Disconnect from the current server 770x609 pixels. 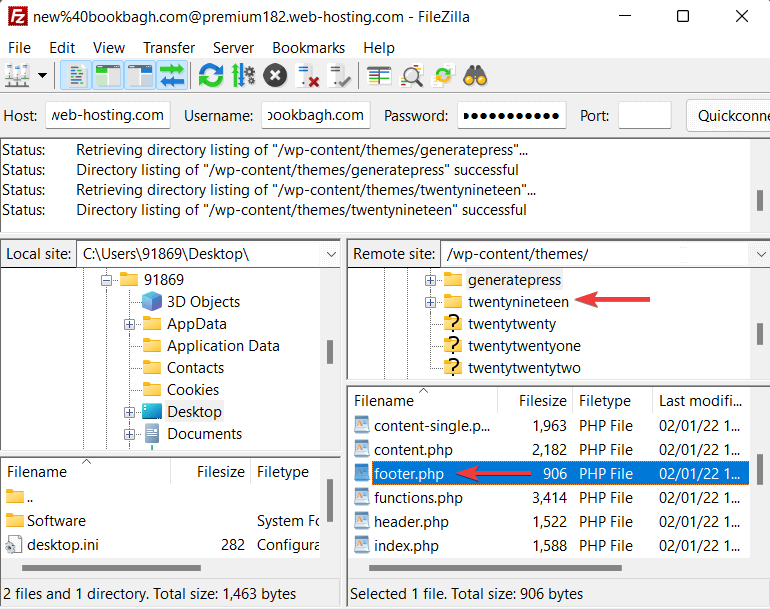tap(308, 76)
